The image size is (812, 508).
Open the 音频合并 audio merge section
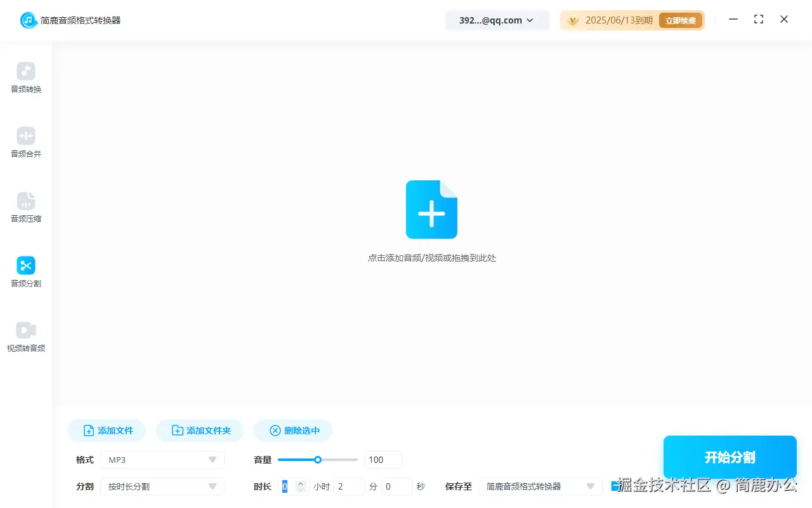click(x=26, y=143)
